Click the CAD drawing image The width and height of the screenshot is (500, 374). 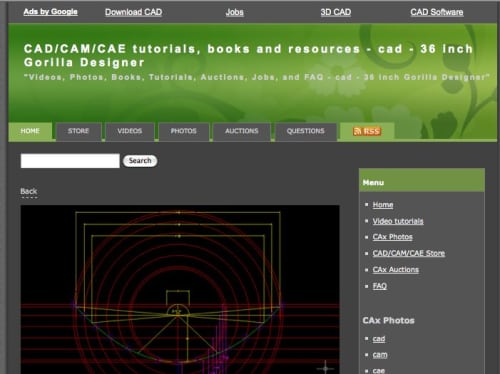click(x=180, y=289)
